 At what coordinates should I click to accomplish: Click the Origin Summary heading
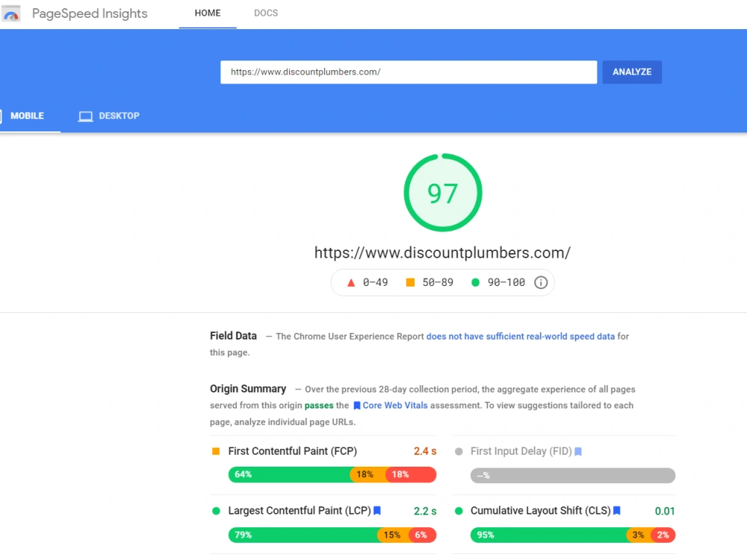pos(248,388)
